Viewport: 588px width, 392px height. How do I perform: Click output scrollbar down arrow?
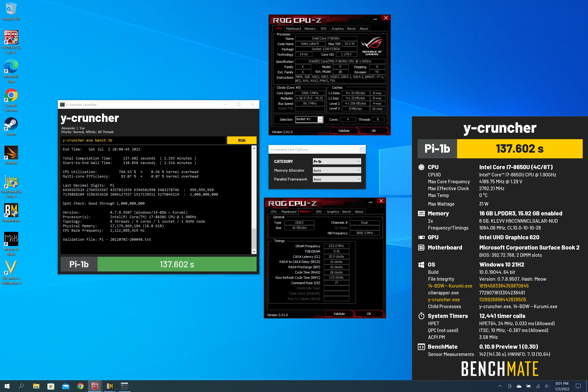[x=254, y=251]
